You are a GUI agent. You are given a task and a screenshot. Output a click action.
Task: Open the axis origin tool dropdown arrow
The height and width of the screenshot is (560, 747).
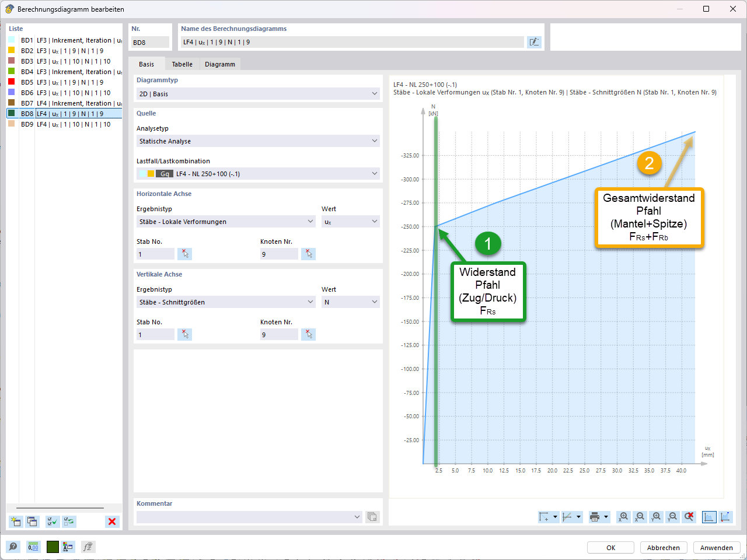[x=555, y=517]
